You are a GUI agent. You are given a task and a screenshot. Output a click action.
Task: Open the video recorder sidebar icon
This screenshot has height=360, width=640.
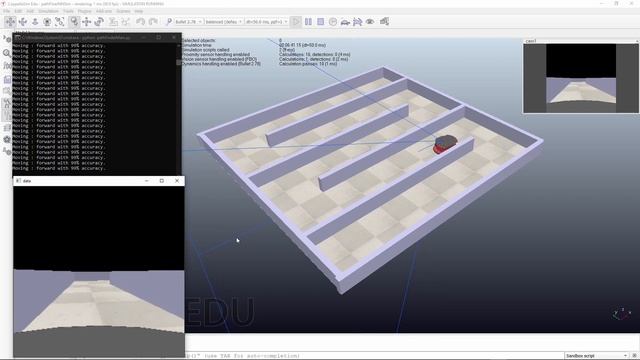click(7, 139)
